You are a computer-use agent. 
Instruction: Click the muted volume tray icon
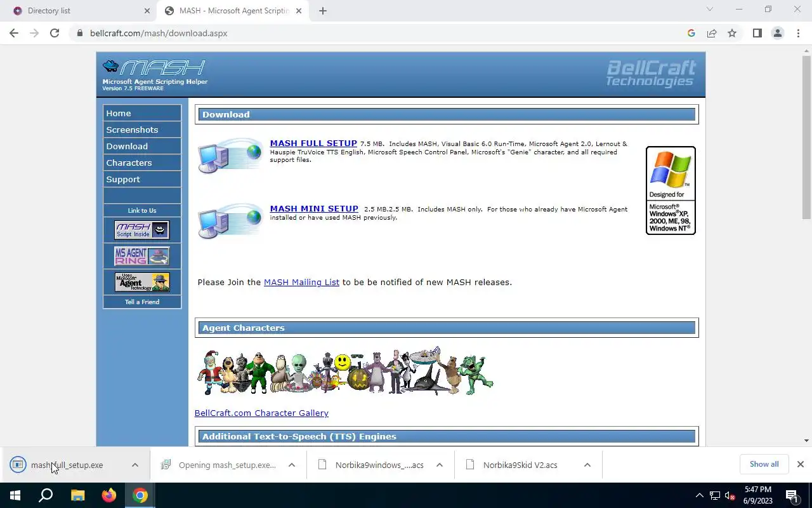click(730, 495)
